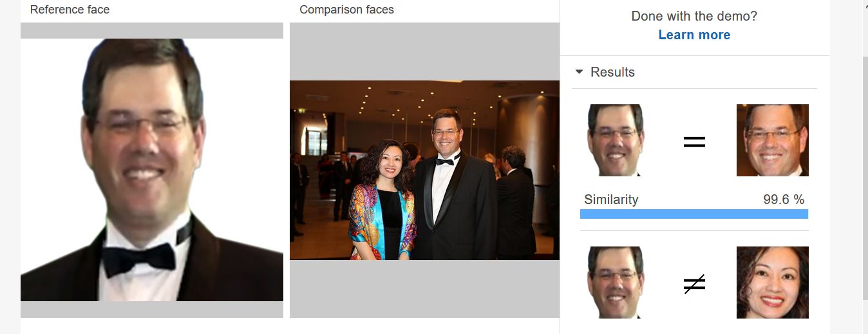868x334 pixels.
Task: Click the not-equal mismatch icon
Action: coord(694,284)
